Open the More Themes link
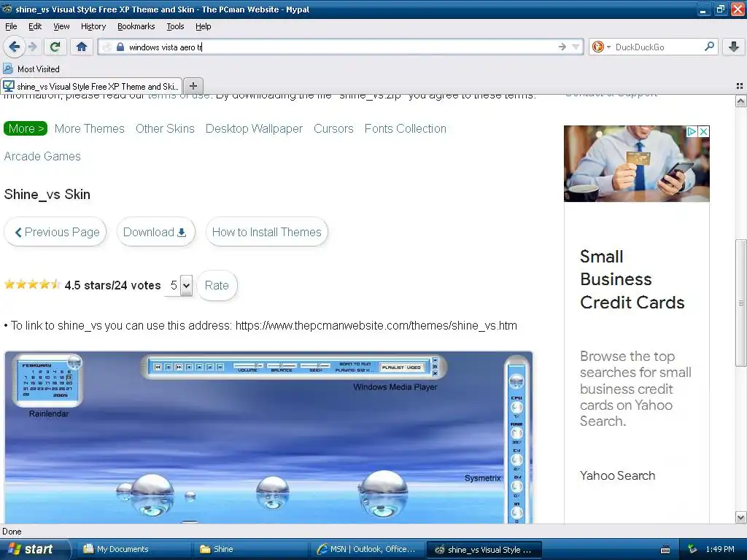 90,128
